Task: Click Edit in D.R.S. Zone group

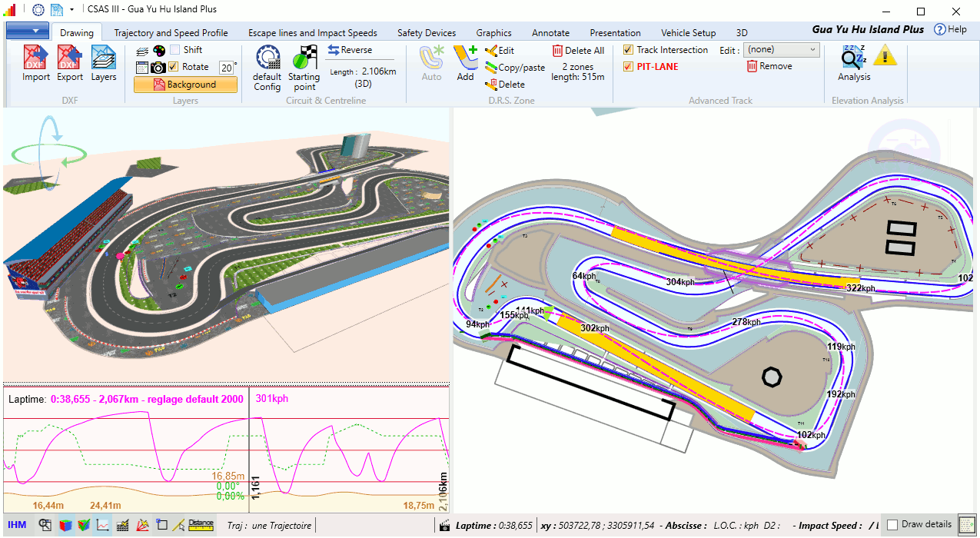Action: (500, 51)
